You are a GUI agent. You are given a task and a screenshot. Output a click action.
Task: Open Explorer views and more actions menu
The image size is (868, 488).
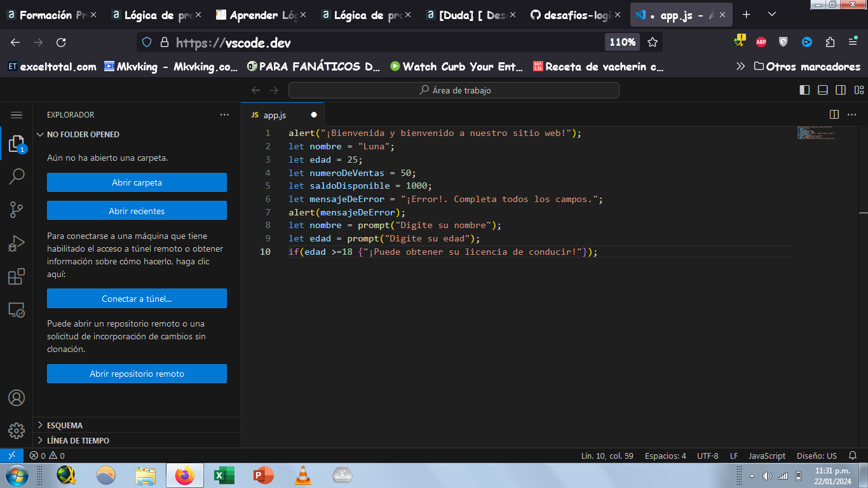[224, 115]
